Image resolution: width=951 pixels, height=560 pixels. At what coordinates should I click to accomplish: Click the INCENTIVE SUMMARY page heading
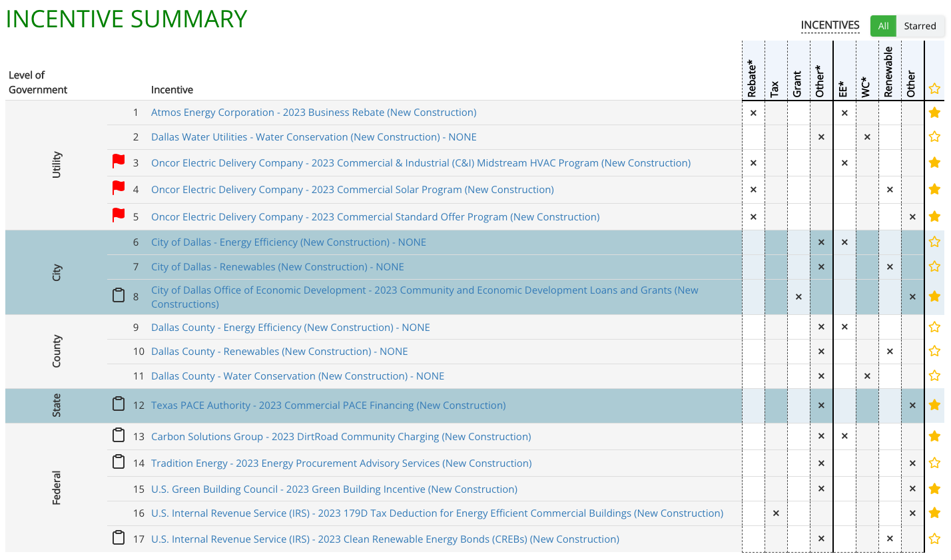tap(127, 19)
